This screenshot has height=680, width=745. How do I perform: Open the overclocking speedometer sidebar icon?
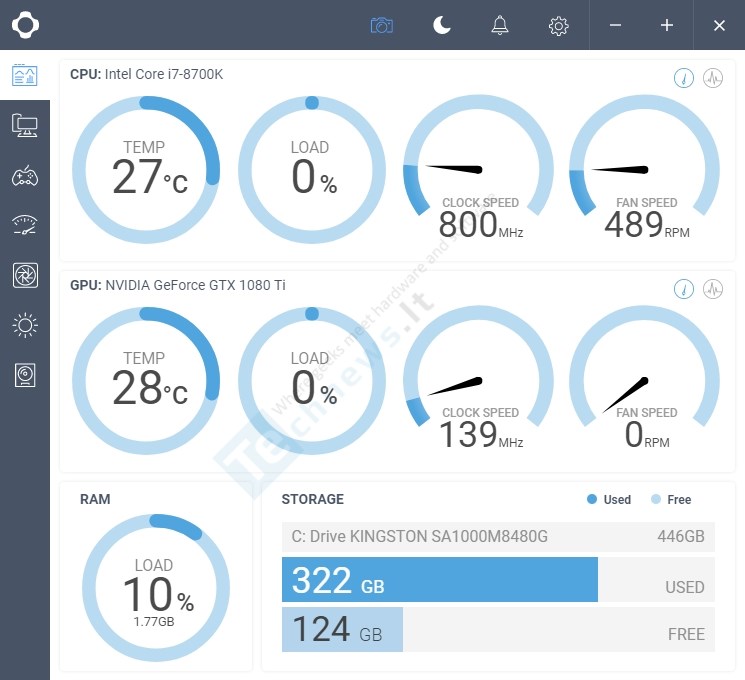pyautogui.click(x=25, y=225)
